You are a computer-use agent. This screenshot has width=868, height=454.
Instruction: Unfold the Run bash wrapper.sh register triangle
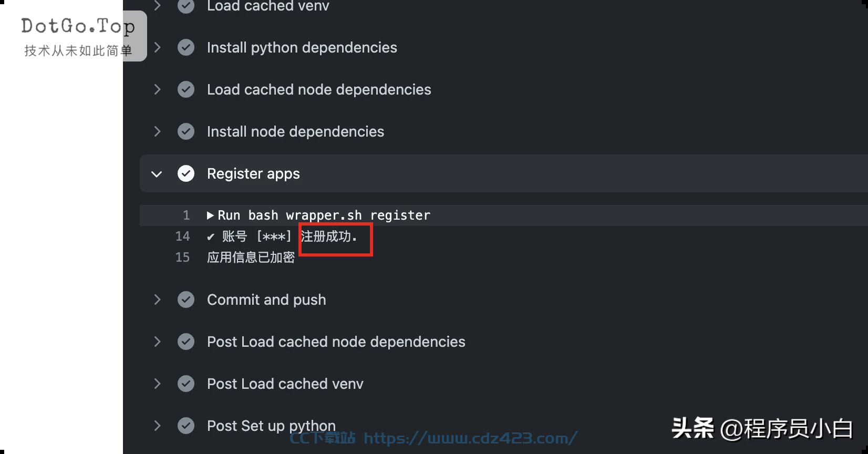[x=210, y=215]
